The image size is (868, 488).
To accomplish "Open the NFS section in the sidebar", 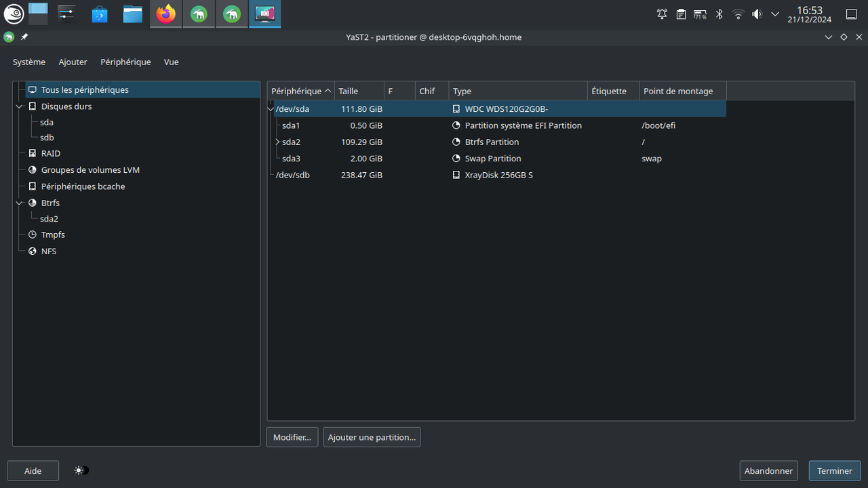I will [x=49, y=251].
